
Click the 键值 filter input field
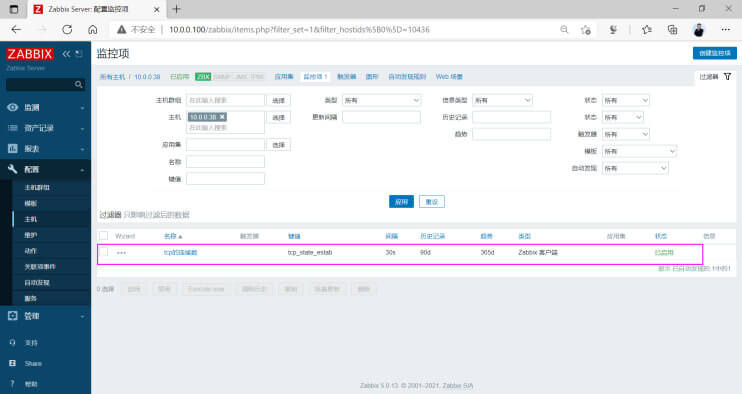[225, 179]
